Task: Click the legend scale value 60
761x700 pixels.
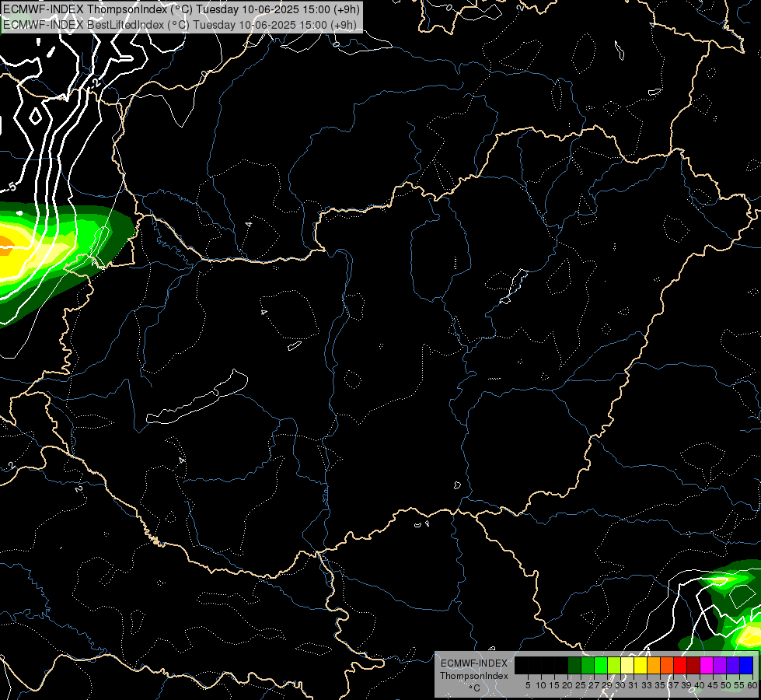Action: click(752, 685)
